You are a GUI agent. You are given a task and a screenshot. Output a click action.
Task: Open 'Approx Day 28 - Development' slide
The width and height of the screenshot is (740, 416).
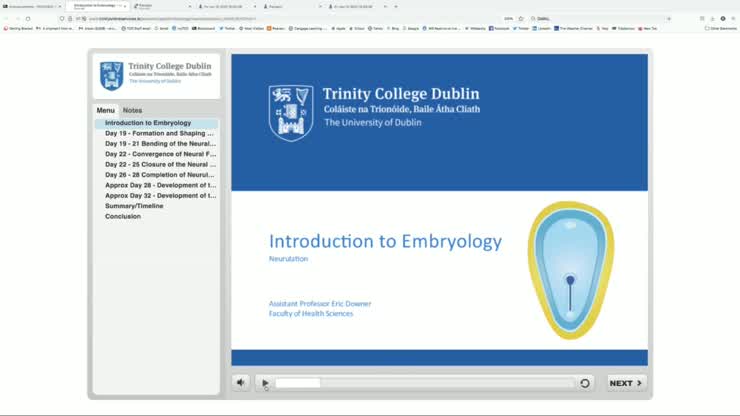click(160, 185)
